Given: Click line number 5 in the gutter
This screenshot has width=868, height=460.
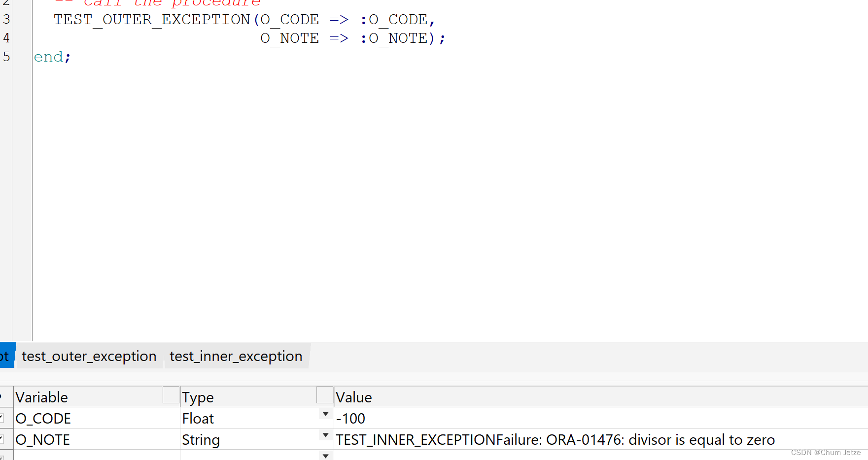Looking at the screenshot, I should 6,56.
